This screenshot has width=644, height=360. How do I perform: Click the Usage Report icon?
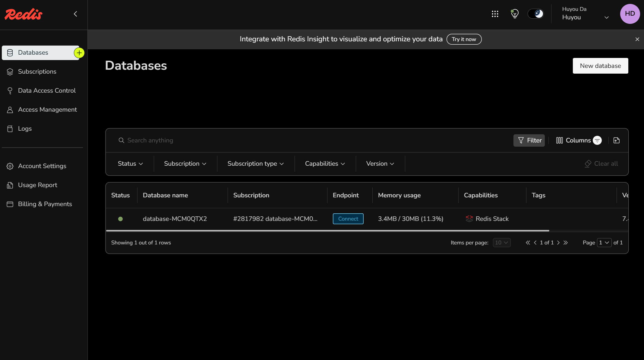pos(10,185)
